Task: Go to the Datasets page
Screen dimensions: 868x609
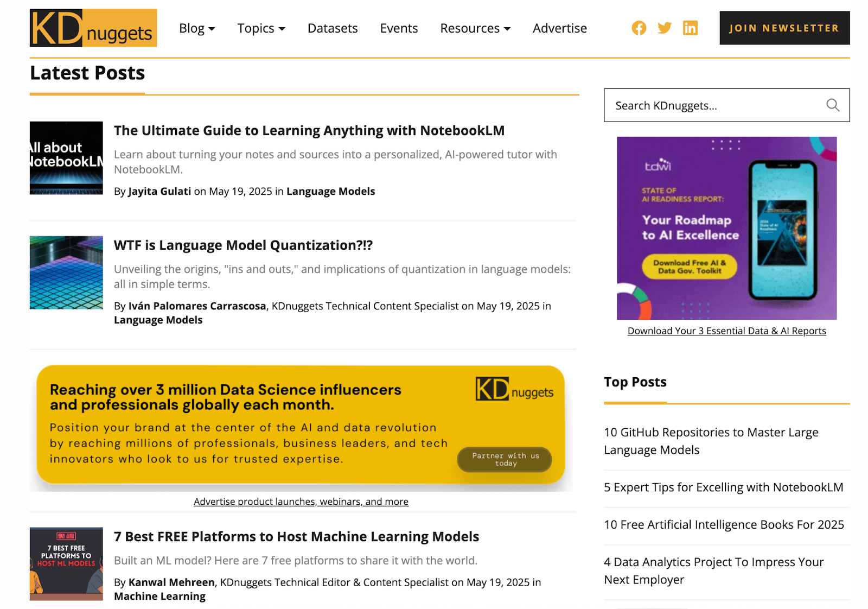Action: coord(333,28)
